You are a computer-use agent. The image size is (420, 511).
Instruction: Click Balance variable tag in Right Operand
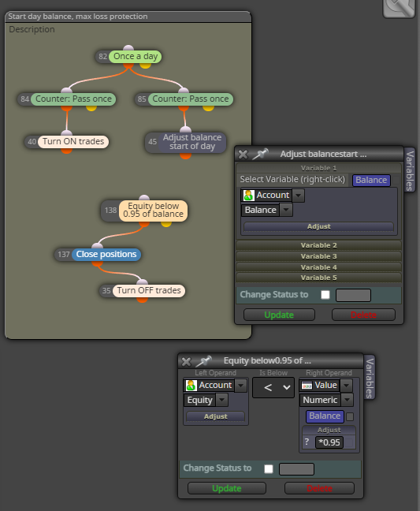[x=325, y=416]
